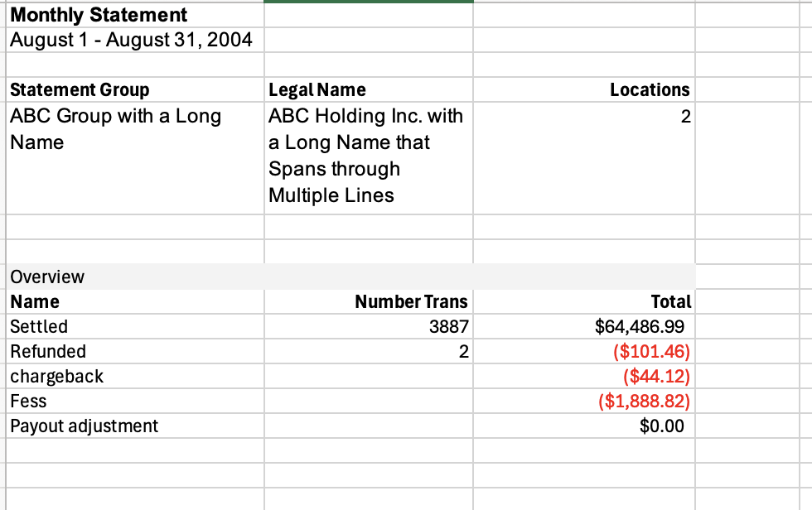The height and width of the screenshot is (510, 812).
Task: Click the red ($101.46) refunded amount
Action: [651, 352]
